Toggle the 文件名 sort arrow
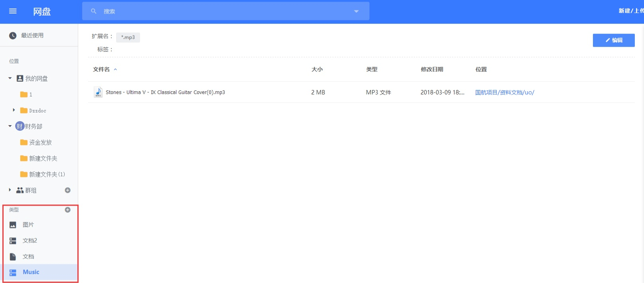Viewport: 644px width, 283px height. tap(115, 69)
